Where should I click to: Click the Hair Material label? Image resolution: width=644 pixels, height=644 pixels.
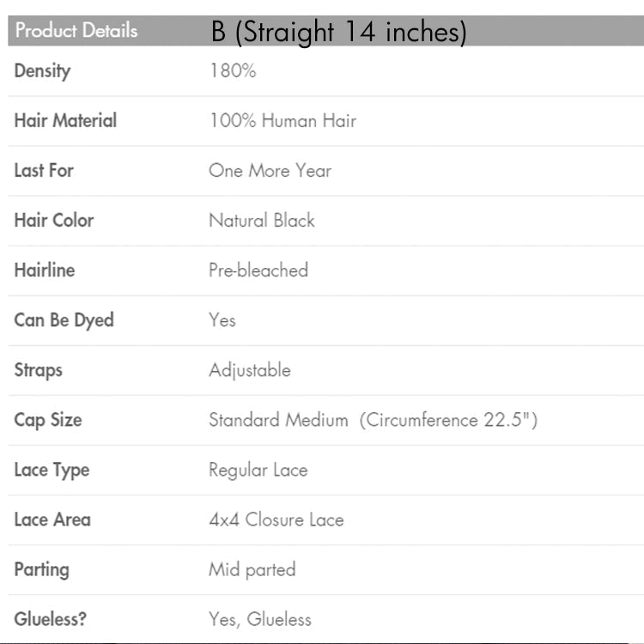click(x=65, y=120)
